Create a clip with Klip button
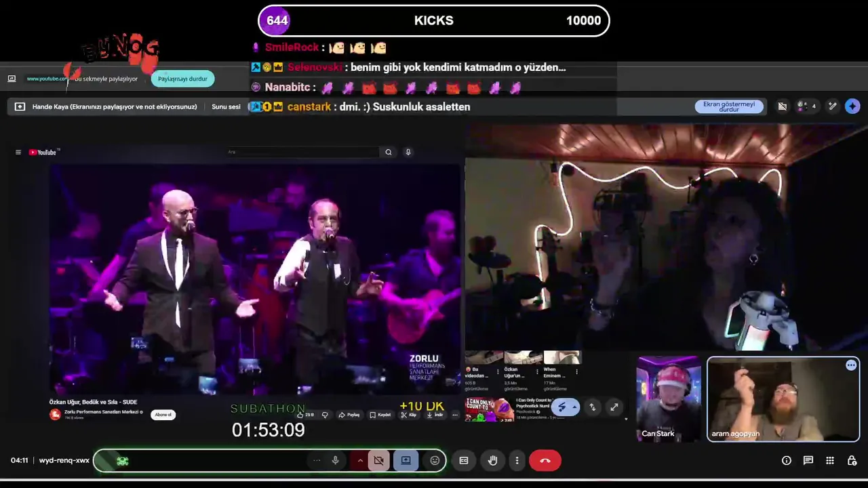Screen dimensions: 868x488 tap(408, 415)
